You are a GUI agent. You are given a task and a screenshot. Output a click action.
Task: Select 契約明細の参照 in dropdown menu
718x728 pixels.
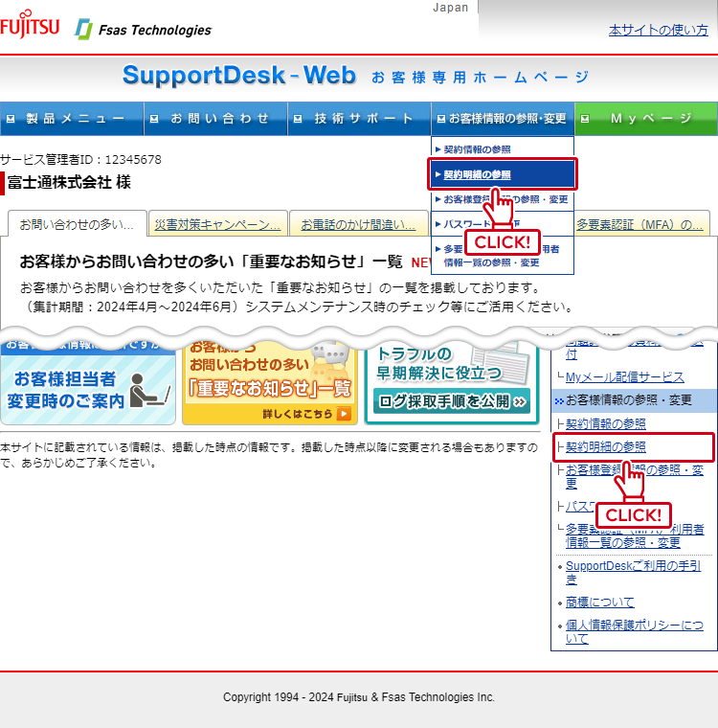[503, 174]
